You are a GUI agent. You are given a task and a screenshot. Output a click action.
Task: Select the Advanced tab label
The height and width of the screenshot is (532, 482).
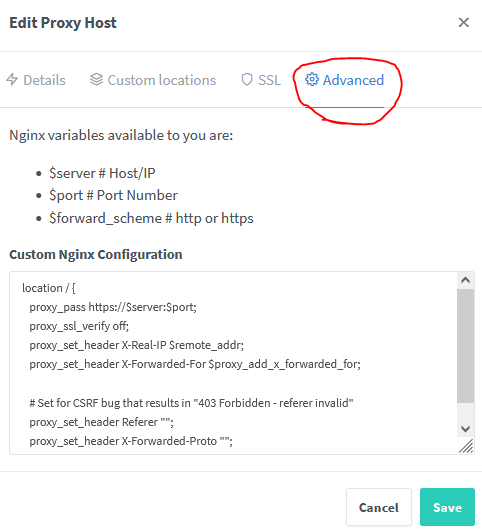353,80
